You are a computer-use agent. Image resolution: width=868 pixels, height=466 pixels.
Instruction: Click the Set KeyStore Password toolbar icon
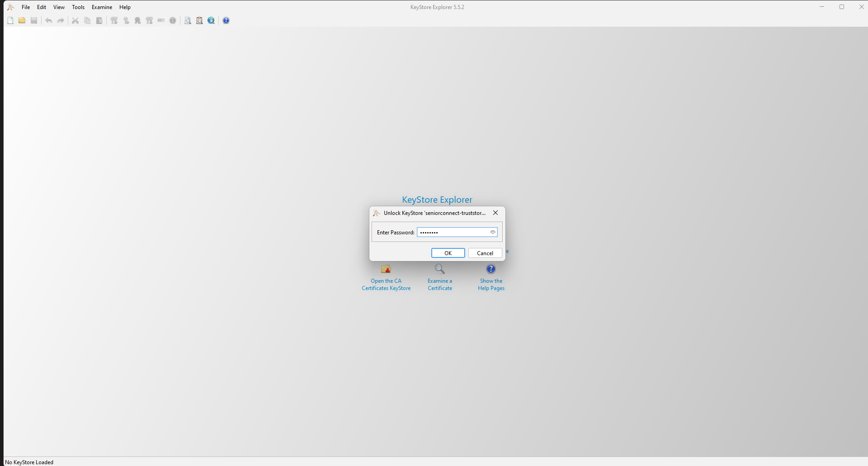pos(161,20)
